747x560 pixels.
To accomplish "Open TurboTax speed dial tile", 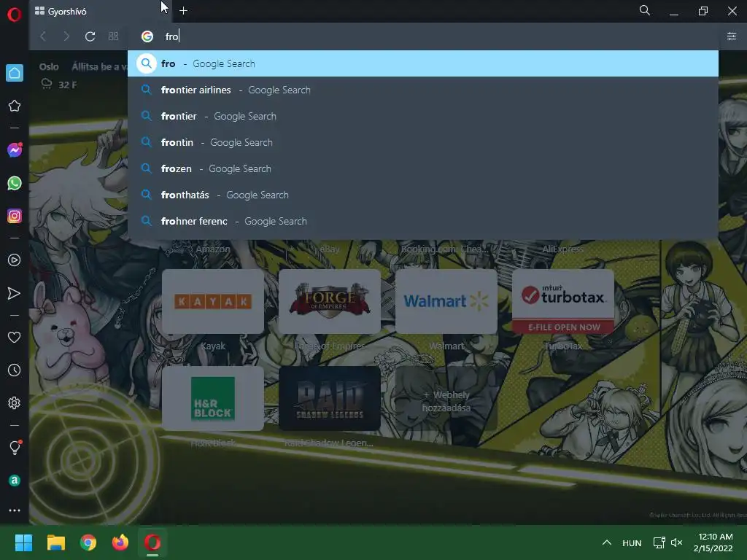I will click(563, 301).
